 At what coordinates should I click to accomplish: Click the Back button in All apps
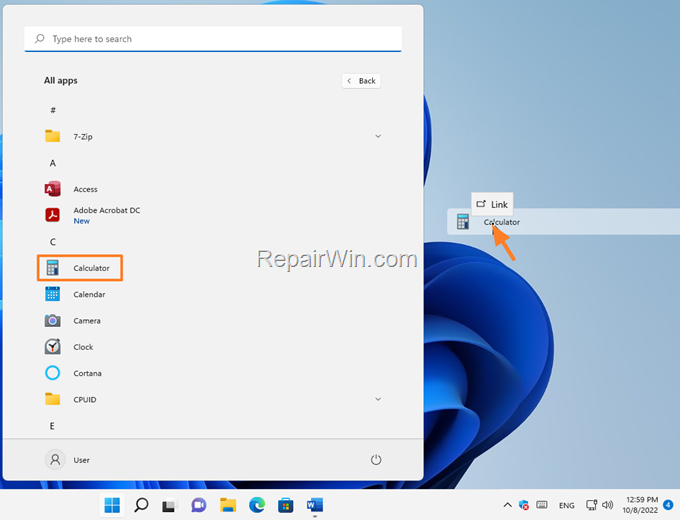[x=361, y=81]
